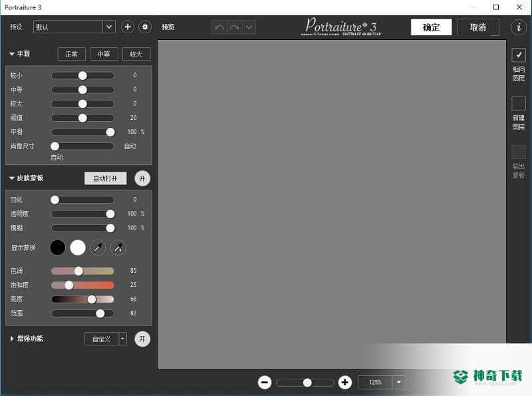The image size is (532, 396).
Task: Select the add-color eyedropper plus tool
Action: [118, 248]
